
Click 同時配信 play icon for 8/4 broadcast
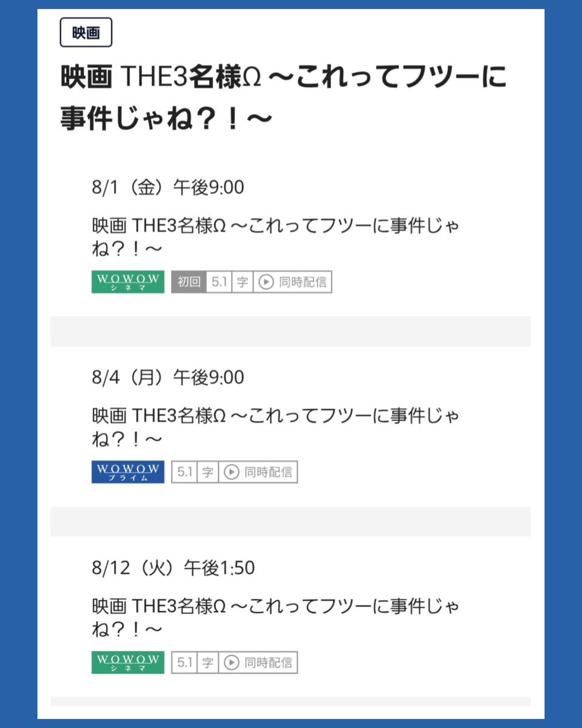click(231, 472)
